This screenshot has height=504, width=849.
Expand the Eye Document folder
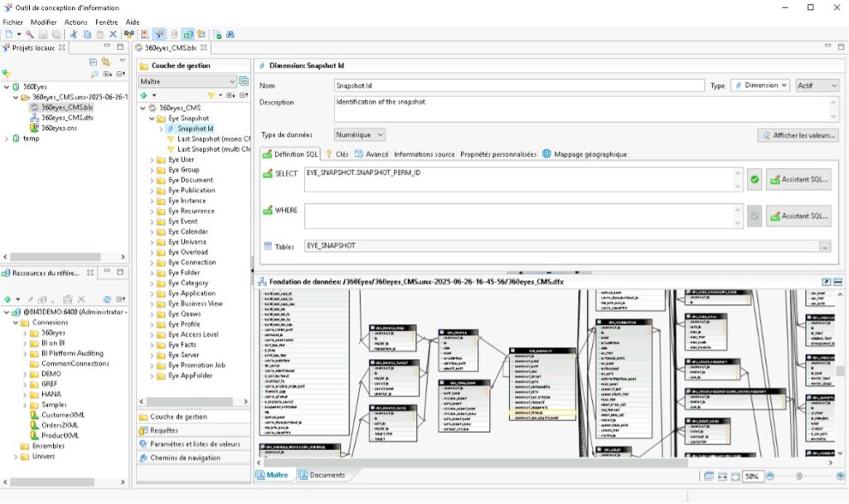pyautogui.click(x=153, y=180)
